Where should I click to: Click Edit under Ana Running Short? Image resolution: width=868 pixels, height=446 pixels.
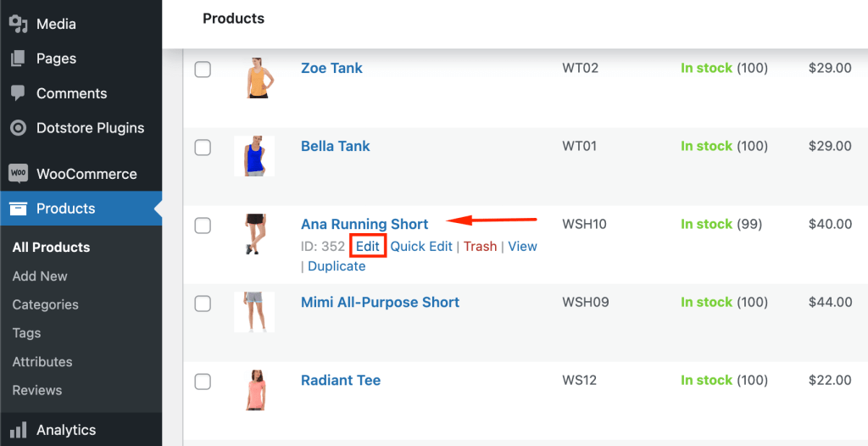(x=368, y=246)
